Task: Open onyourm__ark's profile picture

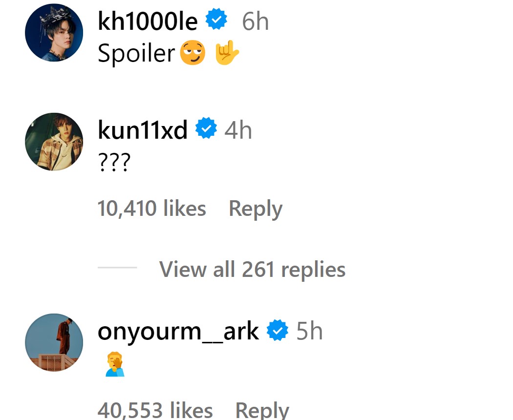Action: 54,342
